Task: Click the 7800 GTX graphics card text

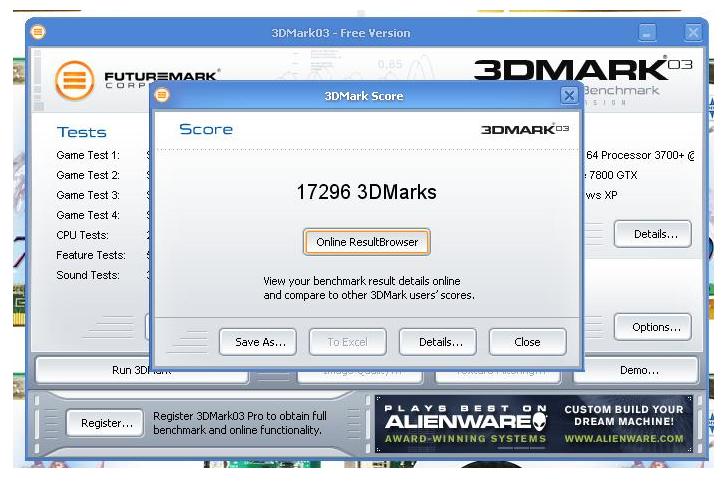Action: (611, 175)
